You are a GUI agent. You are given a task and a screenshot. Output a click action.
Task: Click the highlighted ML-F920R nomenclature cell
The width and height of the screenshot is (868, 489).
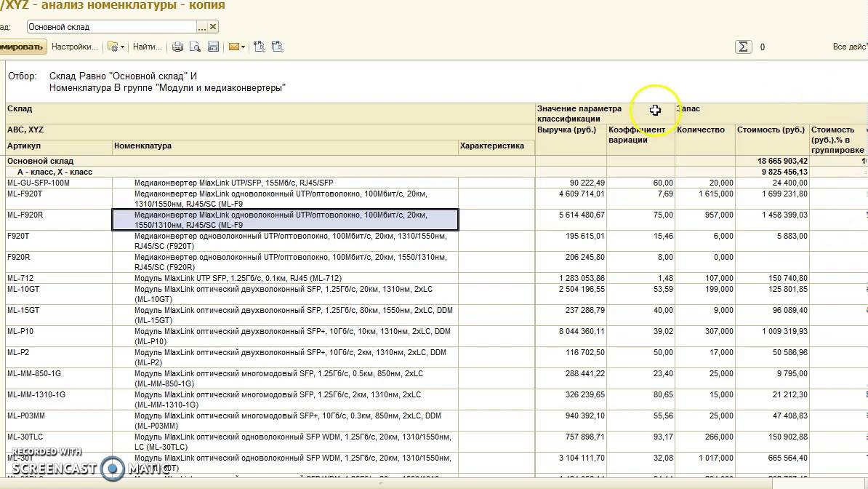click(x=285, y=220)
